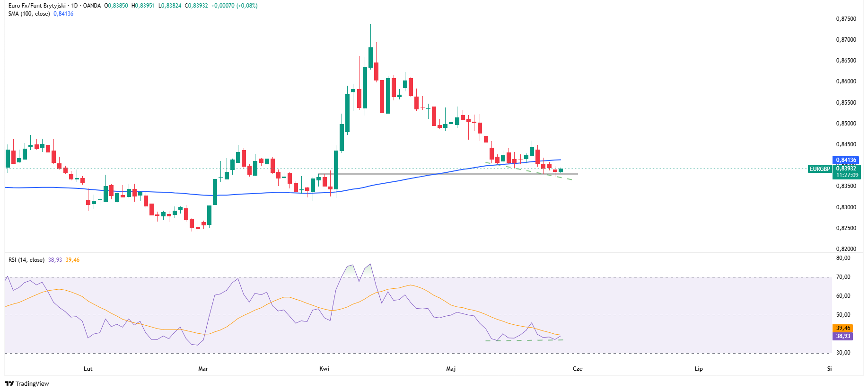868x392 pixels.
Task: Click the tallest green candle at April peak
Action: [370, 58]
